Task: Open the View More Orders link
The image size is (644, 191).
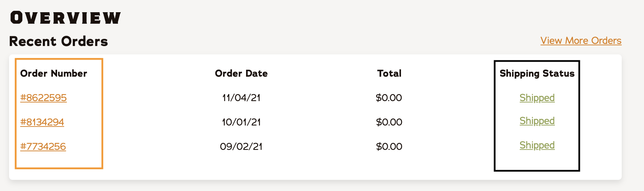Action: (581, 41)
